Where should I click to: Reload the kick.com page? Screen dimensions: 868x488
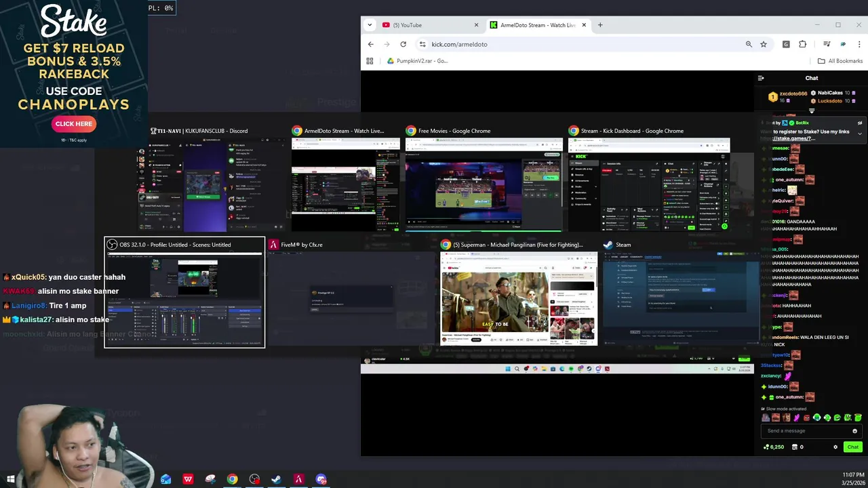(x=403, y=44)
